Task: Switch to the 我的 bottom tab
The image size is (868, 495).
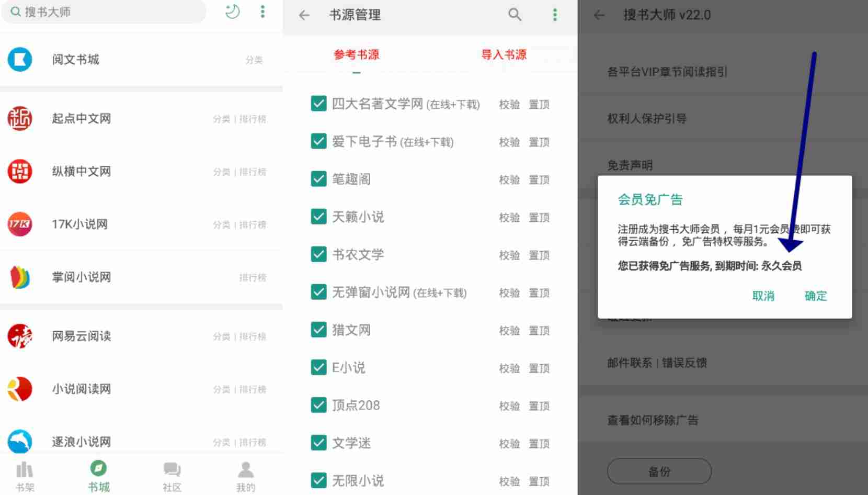Action: tap(246, 477)
